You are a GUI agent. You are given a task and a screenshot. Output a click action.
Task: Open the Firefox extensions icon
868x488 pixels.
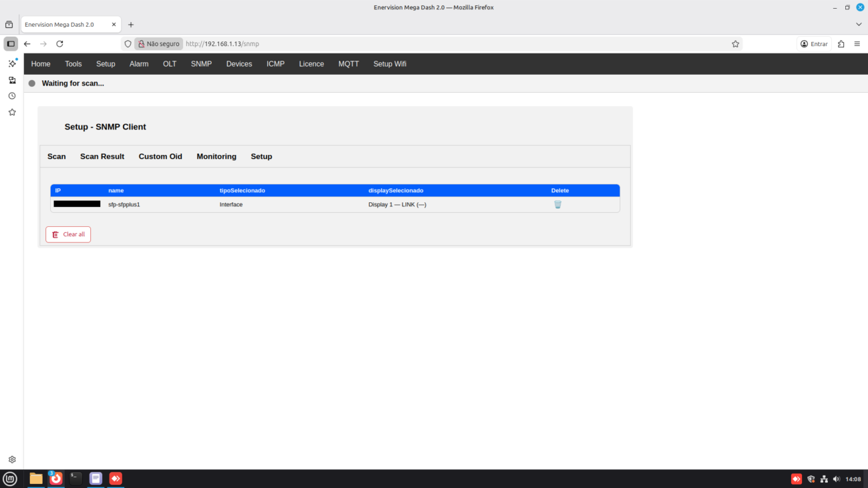click(841, 44)
